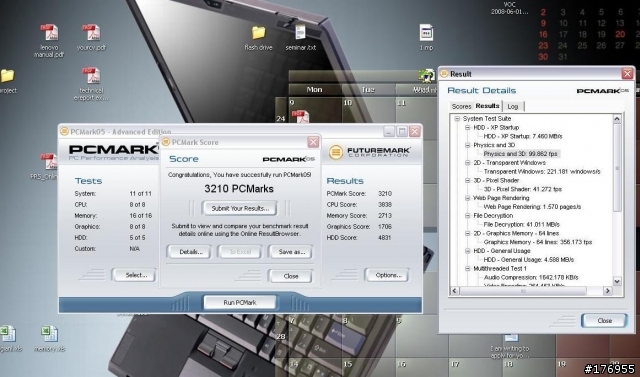The image size is (640, 377).
Task: Select HDD - XP Startup: 7.460 MB/s row
Action: pos(522,136)
